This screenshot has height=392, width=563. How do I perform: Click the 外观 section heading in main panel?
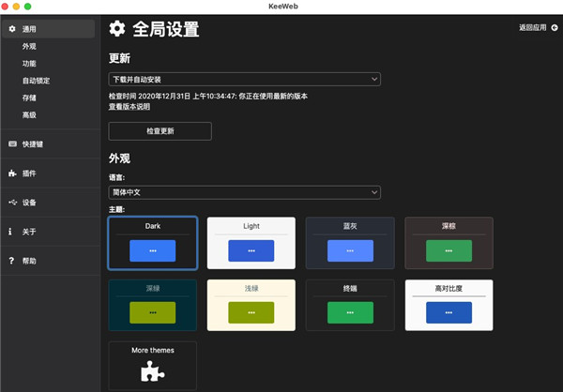coord(119,158)
